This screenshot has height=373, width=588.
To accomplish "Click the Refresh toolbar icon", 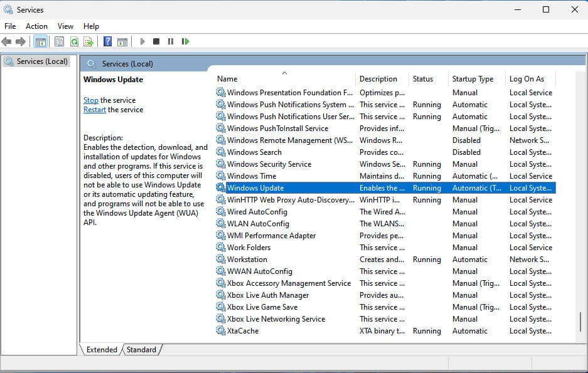I will click(74, 41).
